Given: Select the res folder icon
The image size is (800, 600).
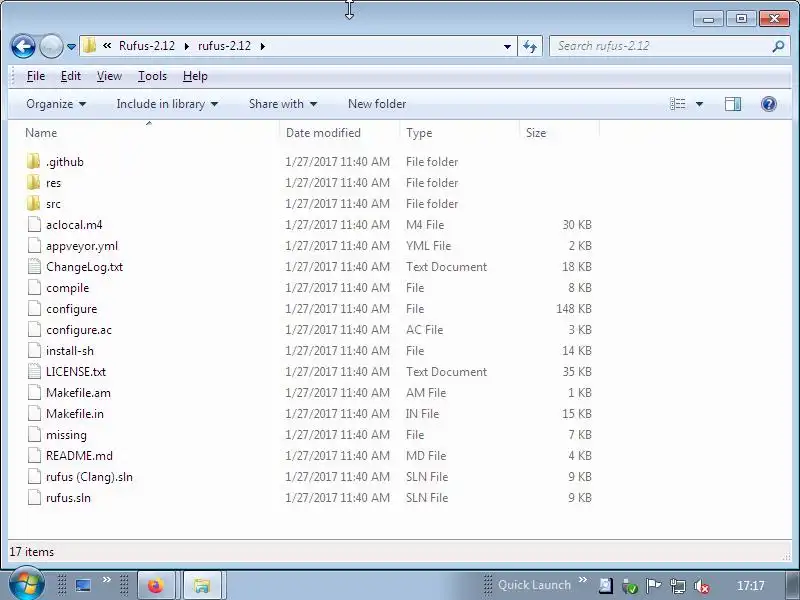Looking at the screenshot, I should (x=34, y=183).
